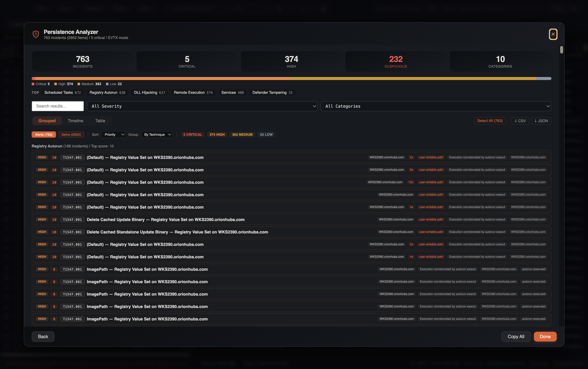This screenshot has height=369, width=588.
Task: Select the Alerts (763) pill
Action: tap(44, 134)
